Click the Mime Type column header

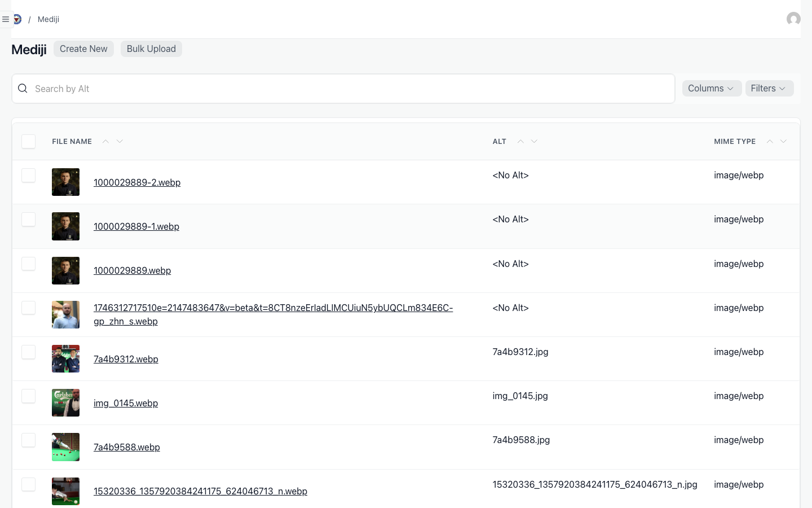pyautogui.click(x=735, y=142)
